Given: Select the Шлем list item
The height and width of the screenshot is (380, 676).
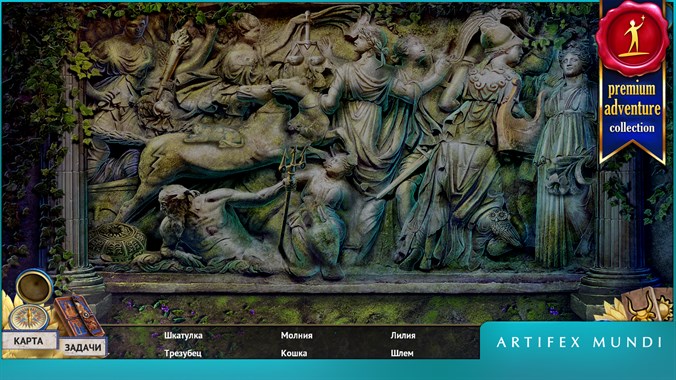Looking at the screenshot, I should point(402,353).
